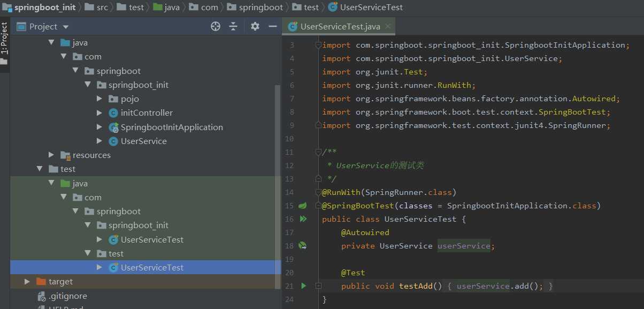The height and width of the screenshot is (309, 644).
Task: Fold the import block at line 3
Action: [318, 45]
